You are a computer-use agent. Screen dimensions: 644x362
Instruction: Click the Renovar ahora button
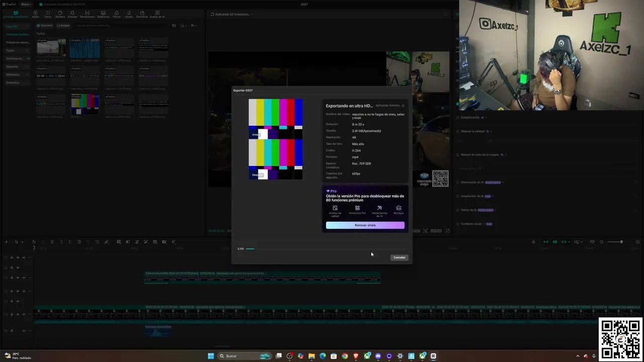tap(365, 225)
